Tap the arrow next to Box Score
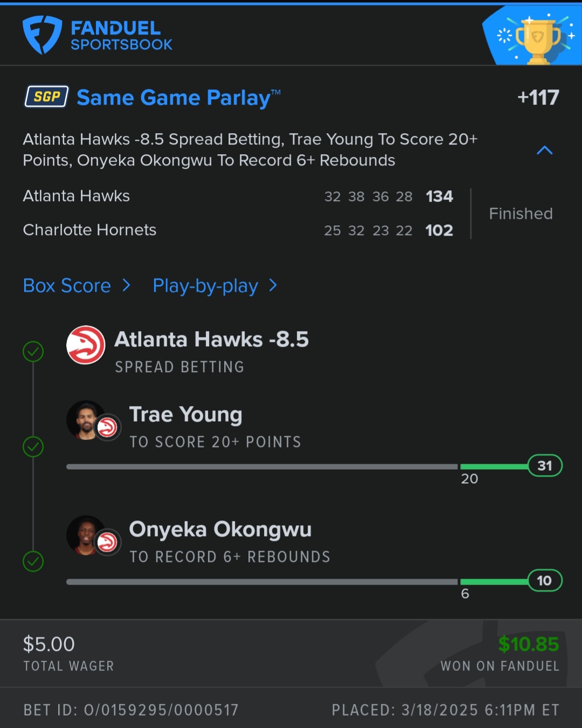The height and width of the screenshot is (728, 582). (127, 285)
